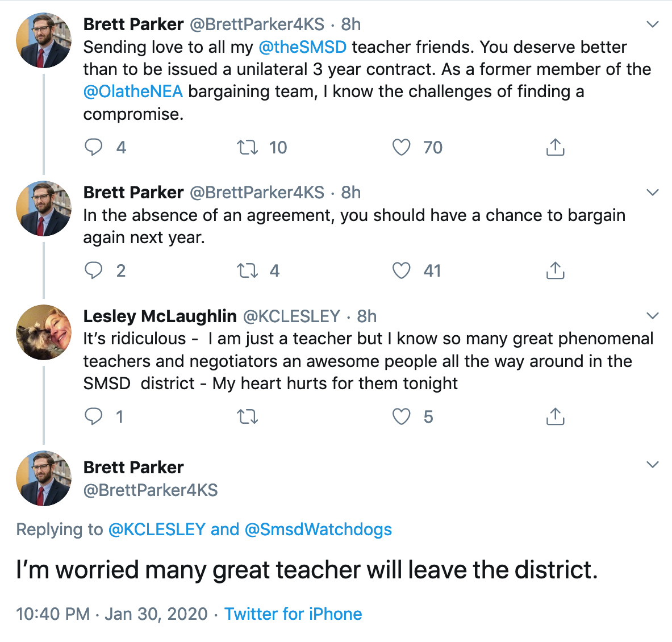Retweet the unilateral 3 year contract tweet

coord(247,148)
